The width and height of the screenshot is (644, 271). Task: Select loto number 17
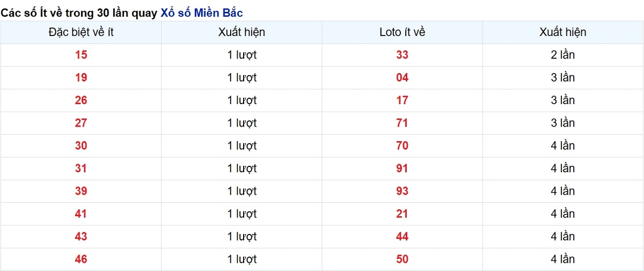[402, 100]
